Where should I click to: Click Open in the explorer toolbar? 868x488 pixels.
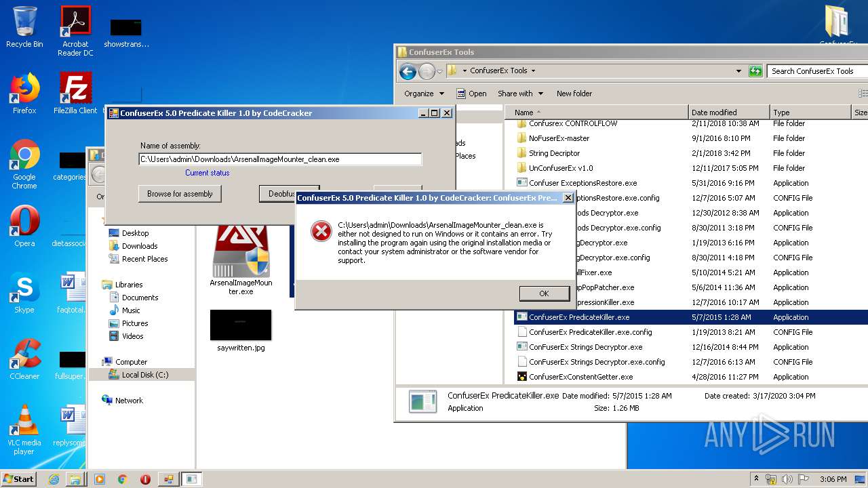coord(471,94)
